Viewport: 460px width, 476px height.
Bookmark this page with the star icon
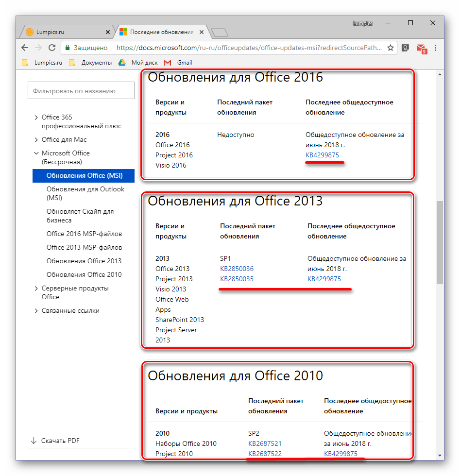point(391,48)
